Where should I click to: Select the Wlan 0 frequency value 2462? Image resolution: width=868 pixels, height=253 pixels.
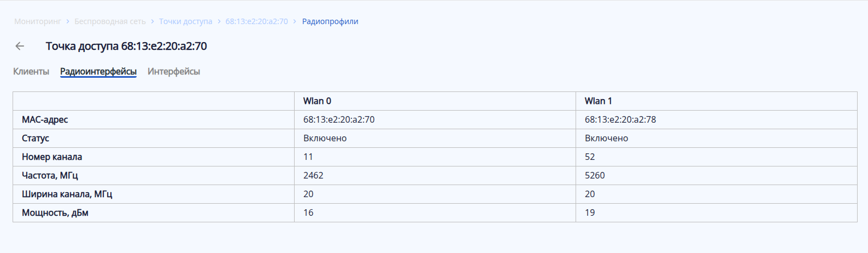tap(313, 175)
